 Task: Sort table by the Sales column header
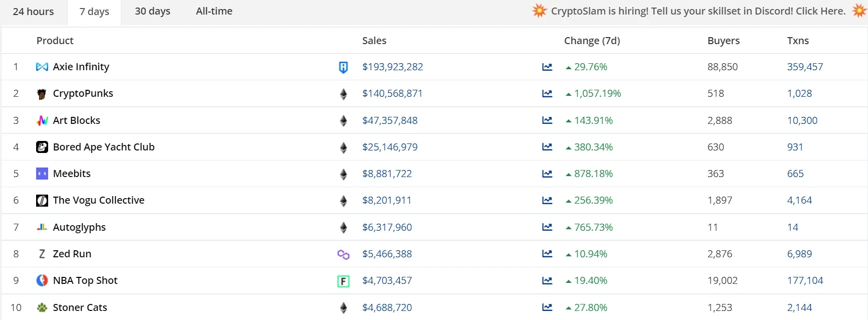(x=374, y=41)
